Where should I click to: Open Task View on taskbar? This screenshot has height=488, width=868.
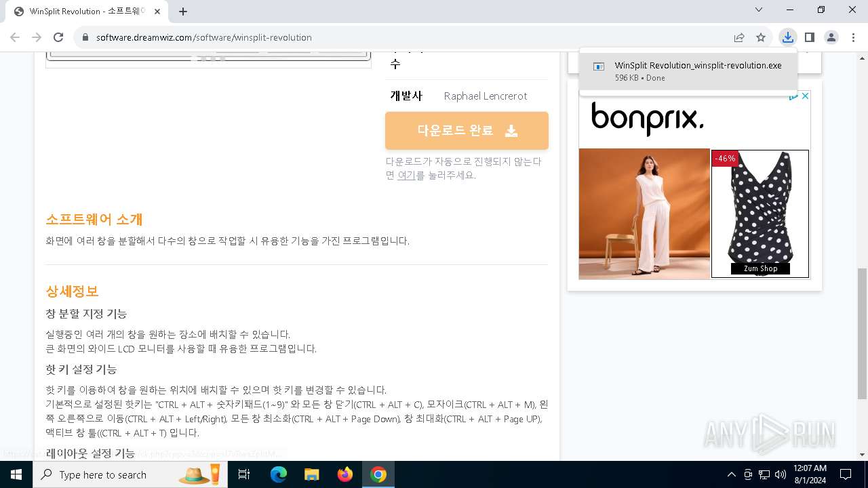[x=244, y=474]
